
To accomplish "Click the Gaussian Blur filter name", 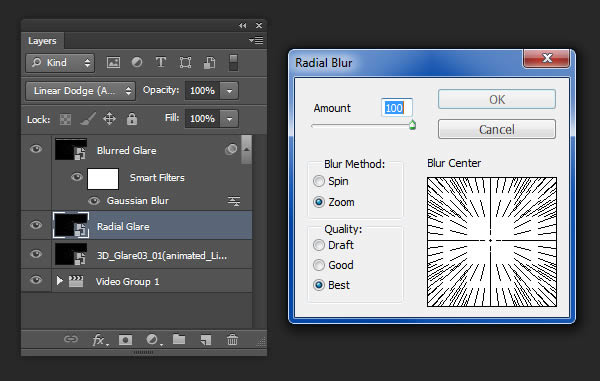I will 138,201.
